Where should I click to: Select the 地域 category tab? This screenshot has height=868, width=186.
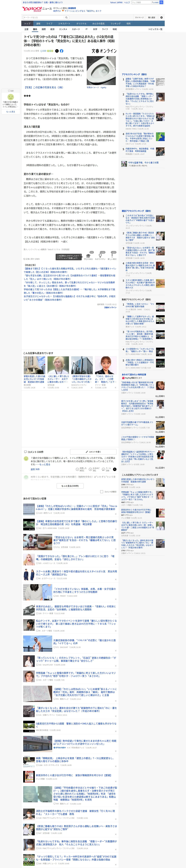pos(114,29)
